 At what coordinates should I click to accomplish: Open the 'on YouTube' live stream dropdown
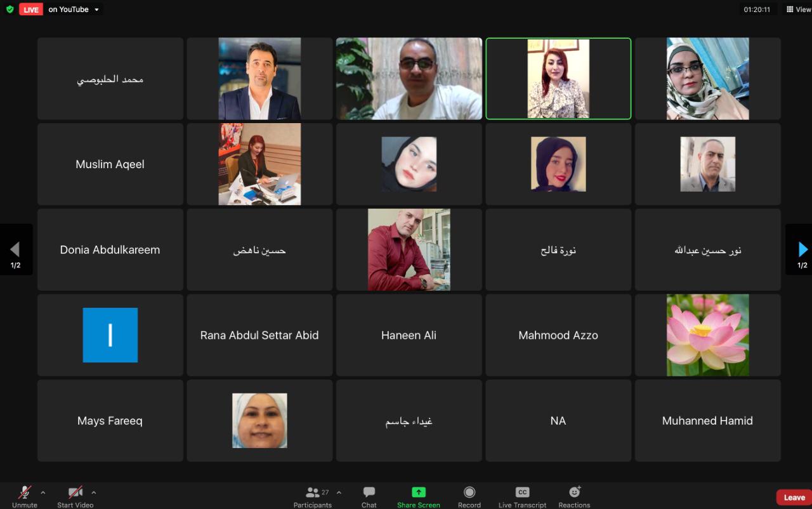(96, 10)
